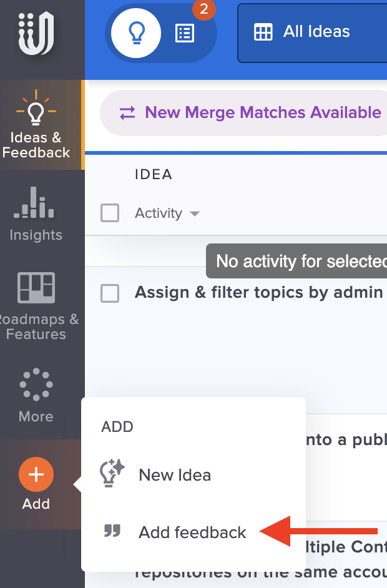Toggle the select-all ideas checkbox

(x=110, y=213)
